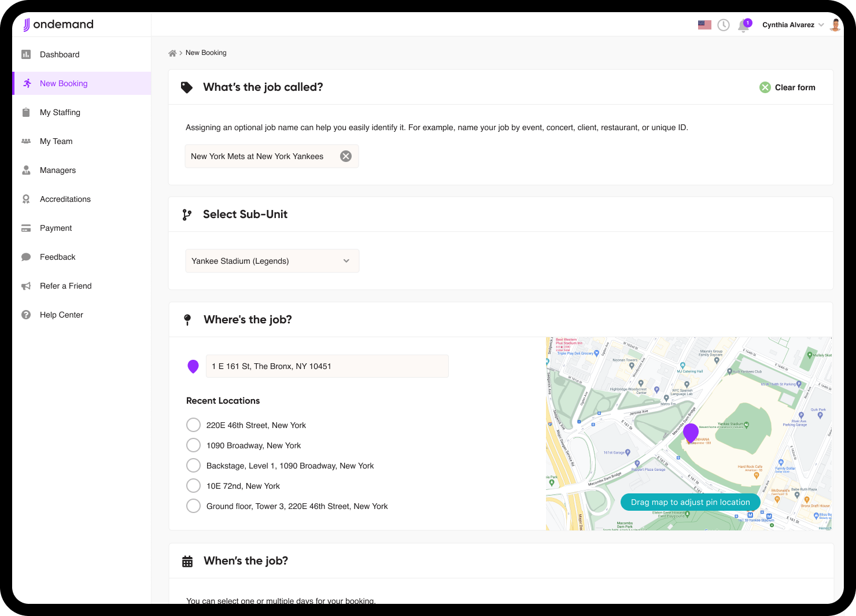
Task: Open the Dashboard from the sidebar
Action: pyautogui.click(x=59, y=54)
